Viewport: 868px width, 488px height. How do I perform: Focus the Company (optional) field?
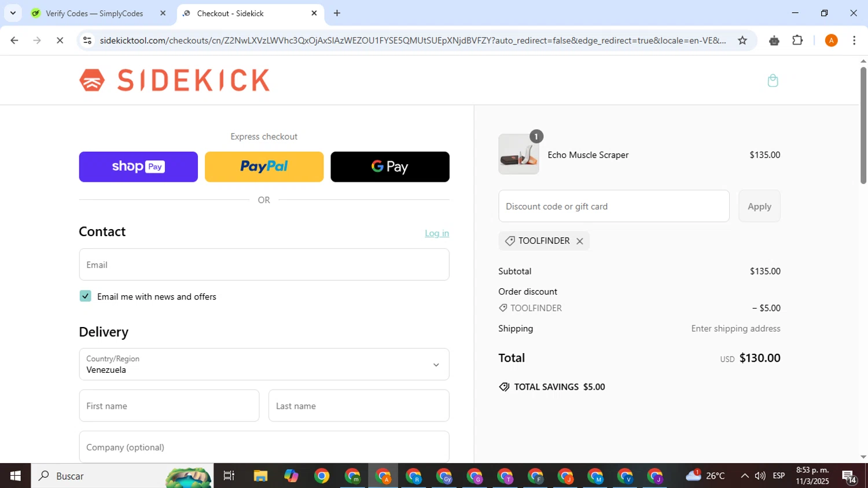pos(264,447)
